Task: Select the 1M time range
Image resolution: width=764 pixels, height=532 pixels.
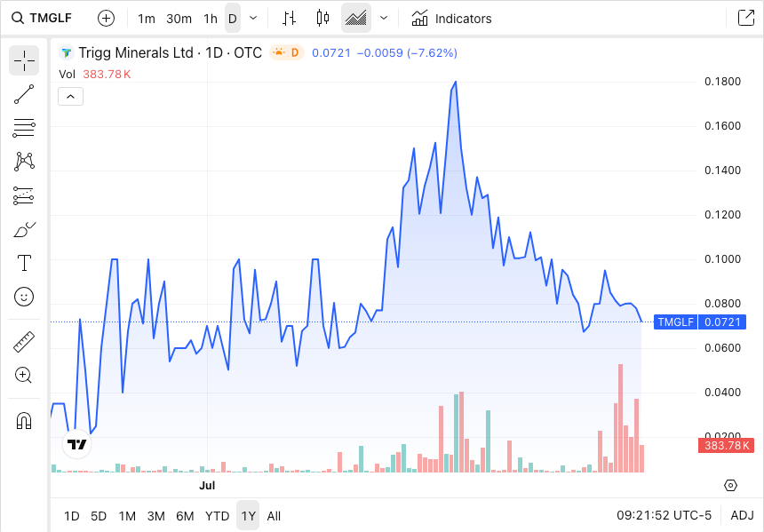Action: [x=127, y=516]
